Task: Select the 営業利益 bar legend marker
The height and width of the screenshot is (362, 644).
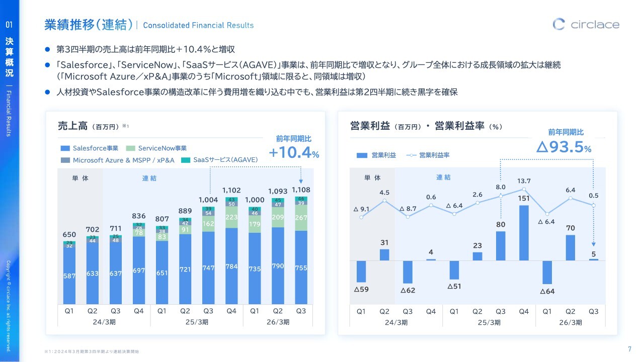Action: click(362, 155)
